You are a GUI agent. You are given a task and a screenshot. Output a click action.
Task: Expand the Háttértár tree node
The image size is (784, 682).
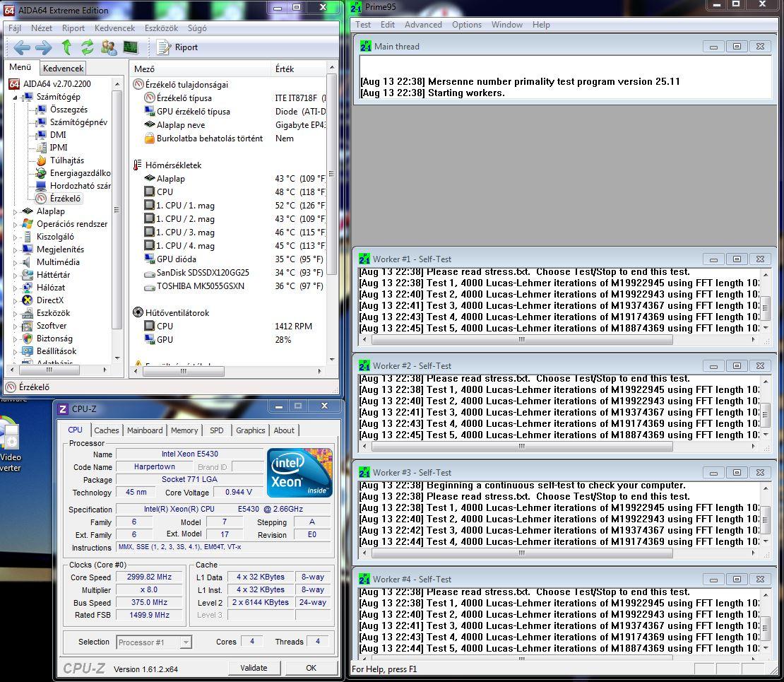tap(15, 275)
